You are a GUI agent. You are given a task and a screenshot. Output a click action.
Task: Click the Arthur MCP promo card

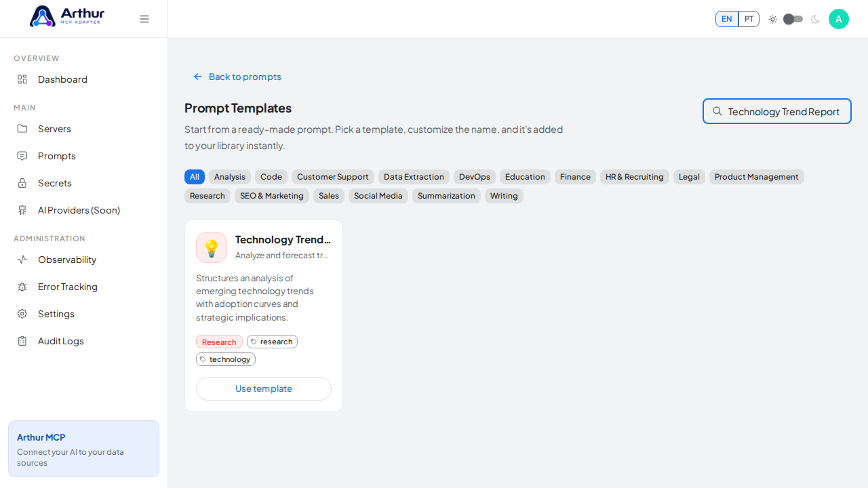[83, 449]
